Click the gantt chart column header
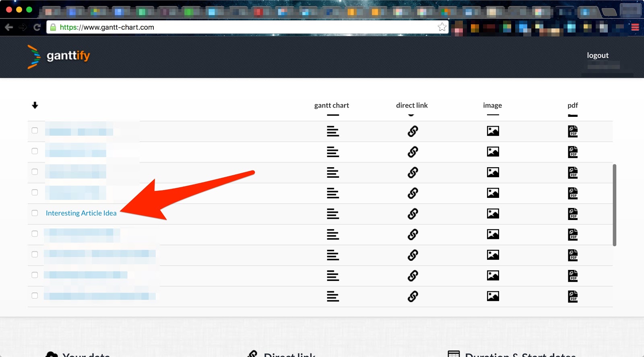 (x=331, y=105)
